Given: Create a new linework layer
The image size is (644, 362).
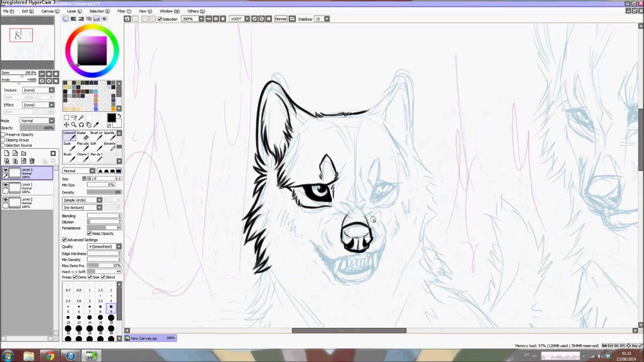Looking at the screenshot, I should pos(15,153).
